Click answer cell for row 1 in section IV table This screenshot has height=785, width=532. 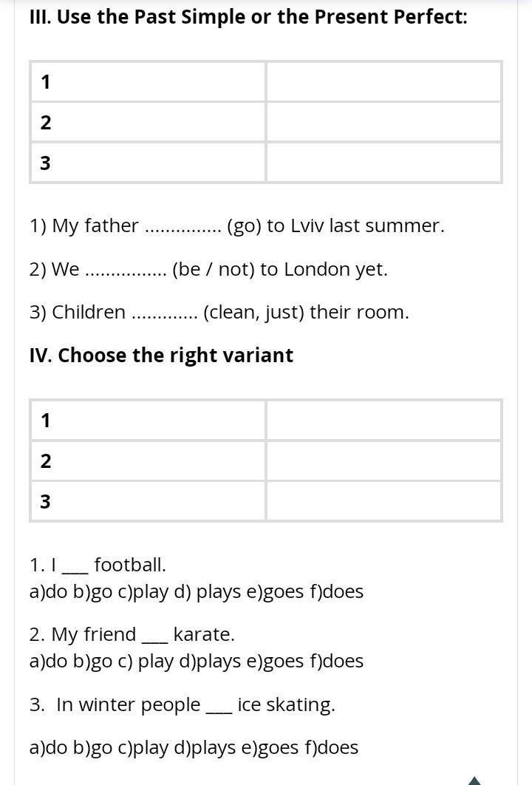point(383,421)
